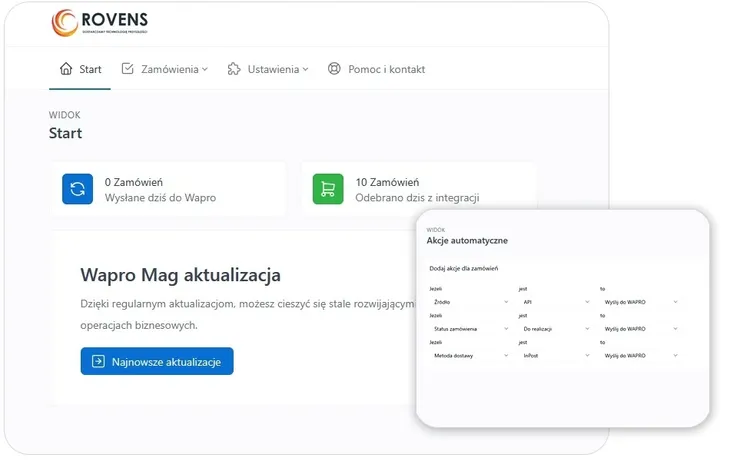Open the Źródło condition dropdown

470,302
